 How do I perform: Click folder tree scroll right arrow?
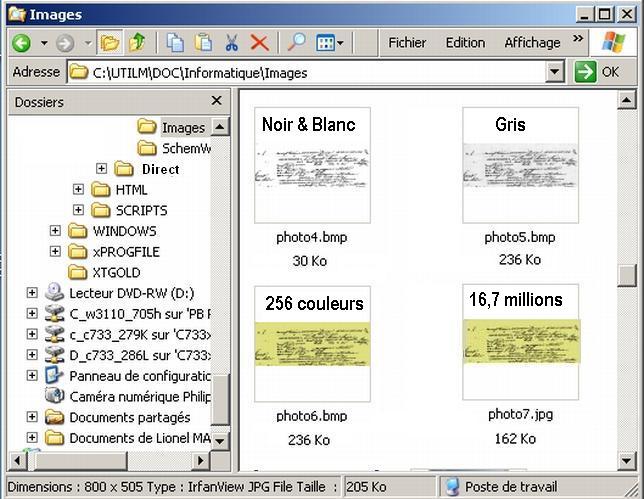click(x=200, y=460)
